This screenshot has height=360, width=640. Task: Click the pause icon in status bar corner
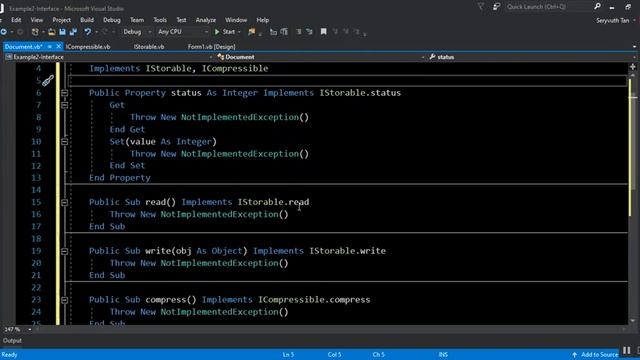point(627,350)
